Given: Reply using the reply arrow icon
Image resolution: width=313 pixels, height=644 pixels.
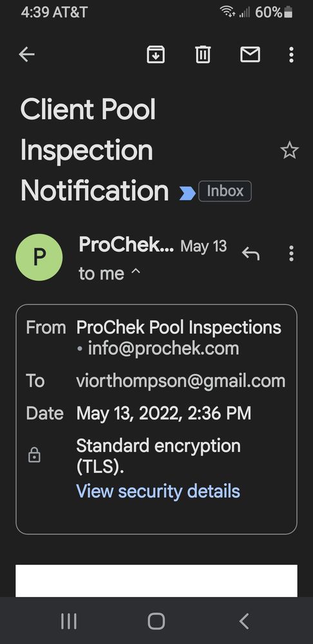Looking at the screenshot, I should coord(251,253).
